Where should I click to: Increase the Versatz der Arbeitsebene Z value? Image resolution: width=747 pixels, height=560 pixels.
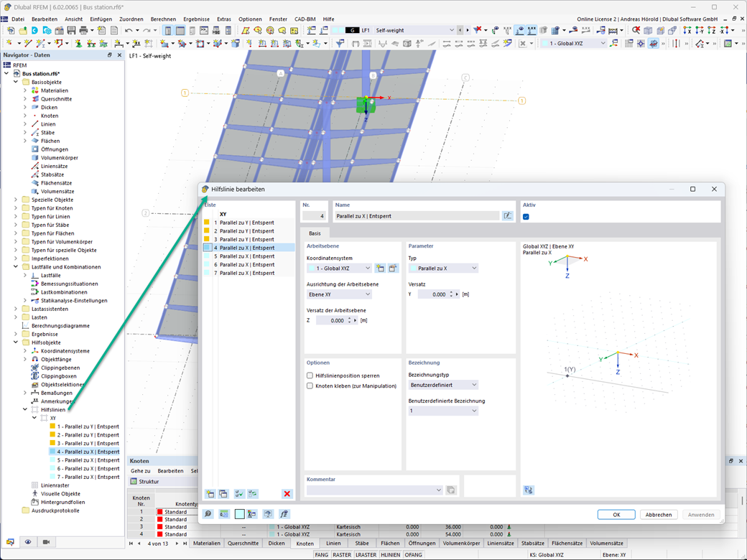click(x=349, y=319)
